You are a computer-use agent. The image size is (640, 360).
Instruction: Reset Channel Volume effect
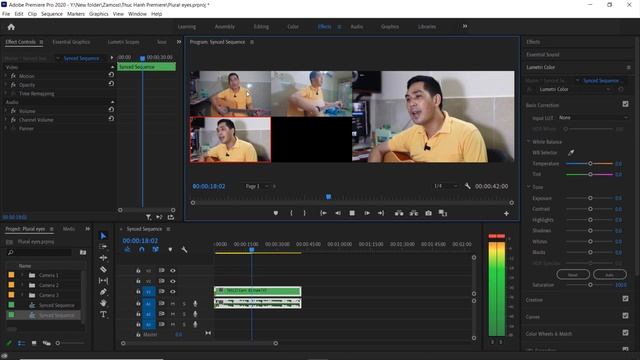tap(111, 119)
